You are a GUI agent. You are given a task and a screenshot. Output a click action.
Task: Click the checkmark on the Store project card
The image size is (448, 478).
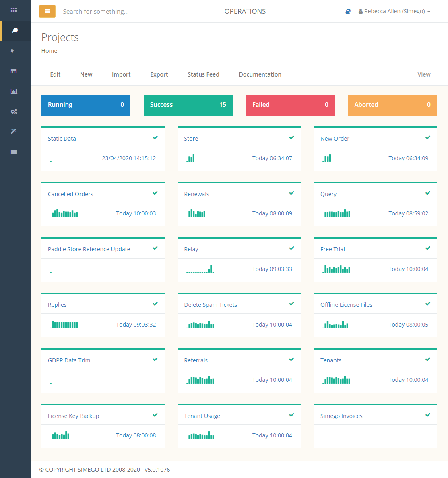pyautogui.click(x=291, y=137)
